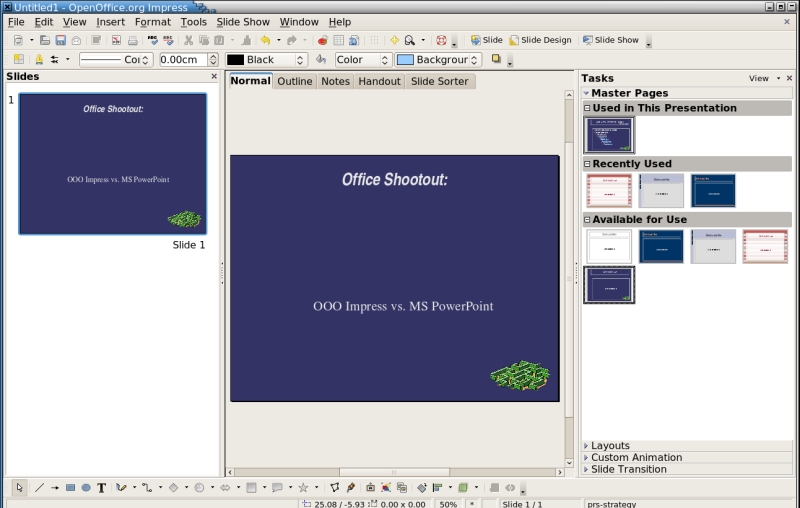This screenshot has width=800, height=508.
Task: Select the Text tool
Action: pyautogui.click(x=102, y=488)
